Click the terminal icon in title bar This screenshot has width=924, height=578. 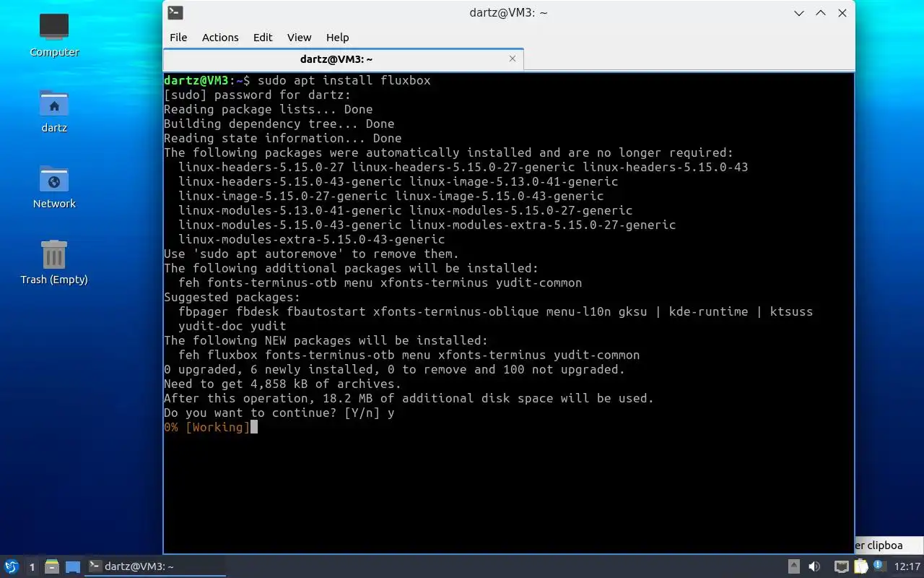point(175,13)
